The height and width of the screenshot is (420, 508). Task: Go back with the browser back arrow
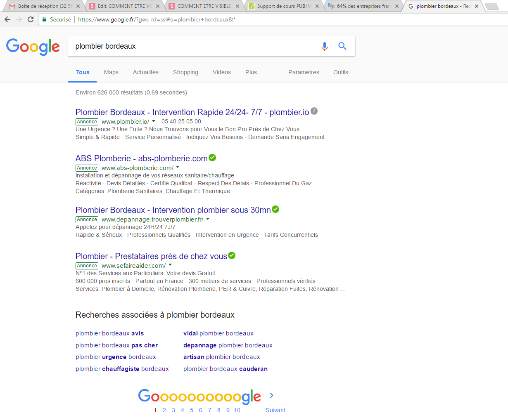(7, 19)
